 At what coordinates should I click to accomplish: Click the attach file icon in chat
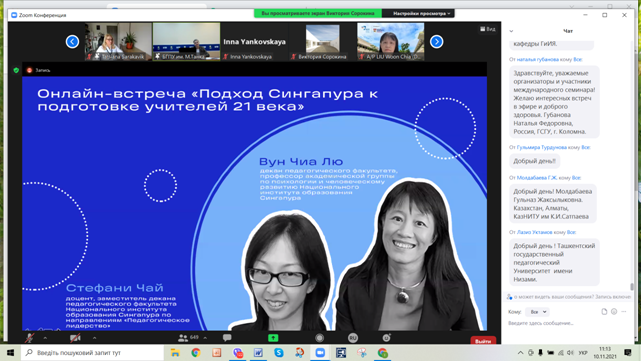(x=604, y=312)
